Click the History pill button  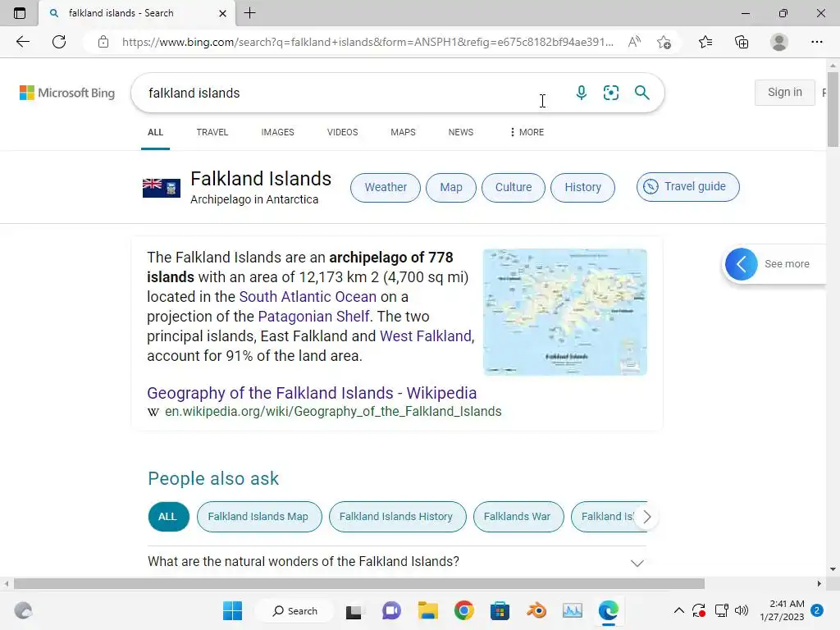pyautogui.click(x=583, y=188)
